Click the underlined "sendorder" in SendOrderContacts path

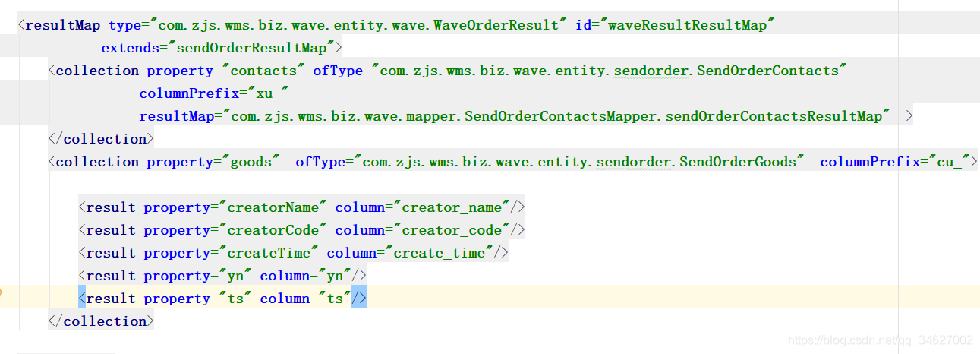(x=652, y=71)
